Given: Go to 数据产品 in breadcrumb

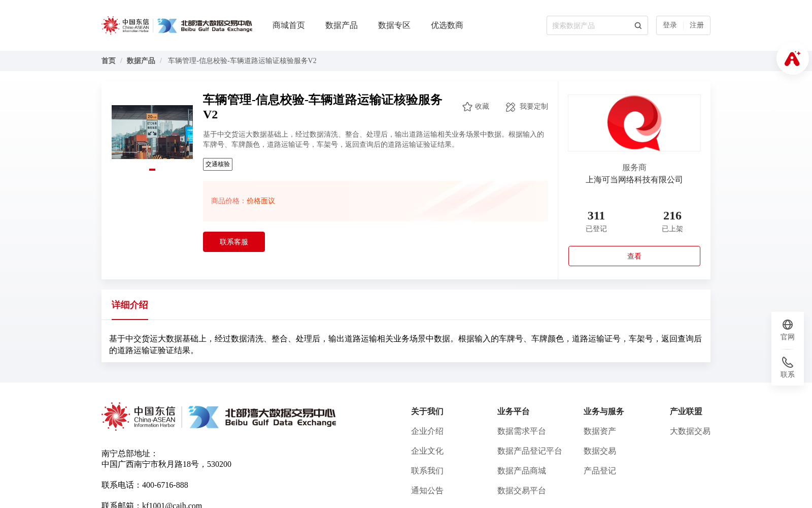Looking at the screenshot, I should click(141, 61).
